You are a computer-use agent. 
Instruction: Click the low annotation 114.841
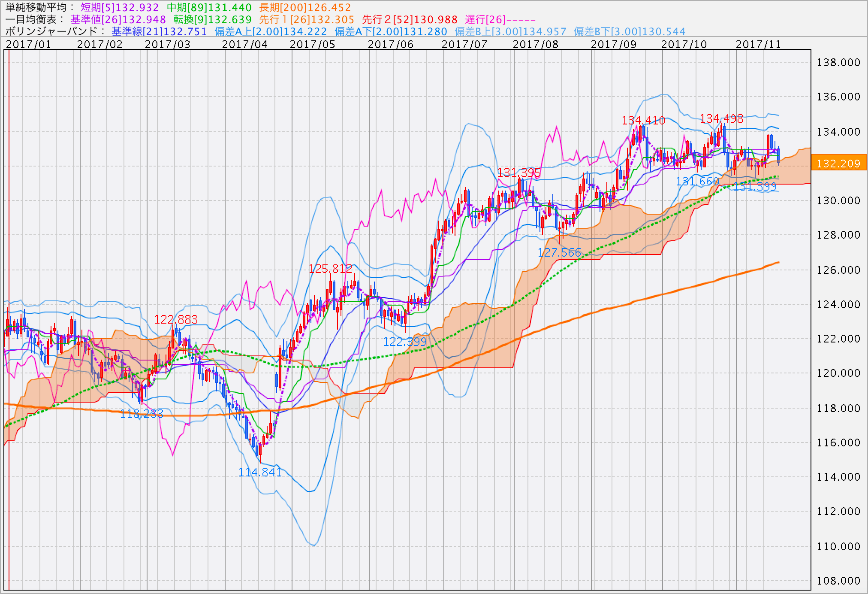[x=260, y=472]
